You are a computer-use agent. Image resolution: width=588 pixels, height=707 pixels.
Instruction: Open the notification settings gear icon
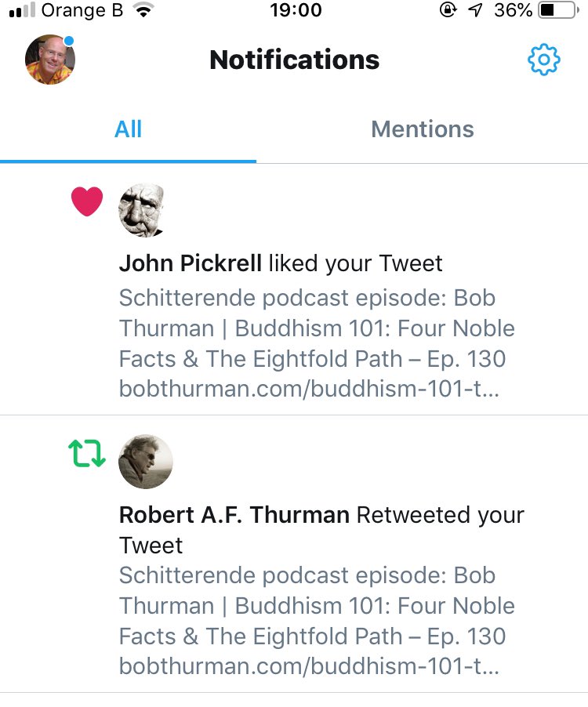pos(544,60)
